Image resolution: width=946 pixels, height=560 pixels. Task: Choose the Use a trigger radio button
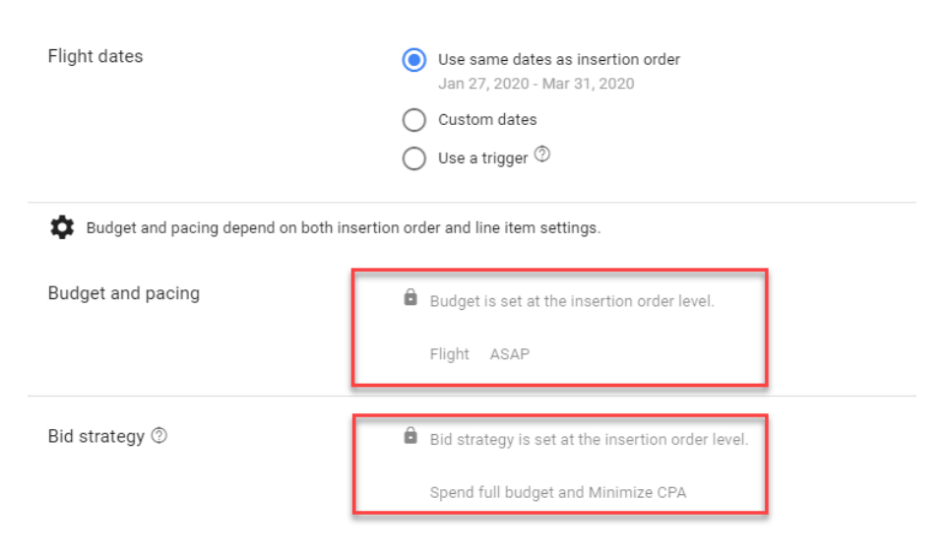414,158
